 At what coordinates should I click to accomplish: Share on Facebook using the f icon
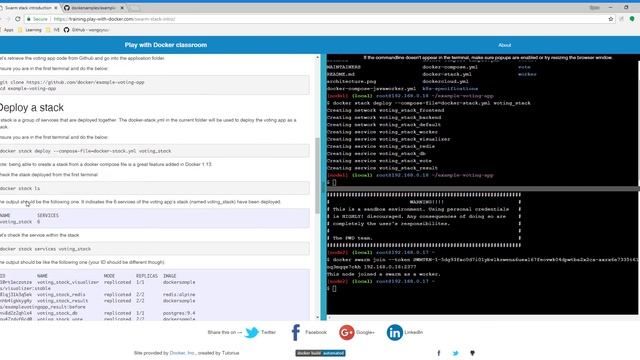coord(296,332)
